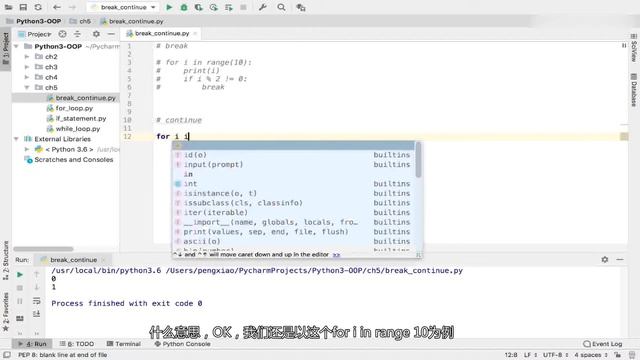Choose input(prompt) completion suggestion

pos(293,164)
